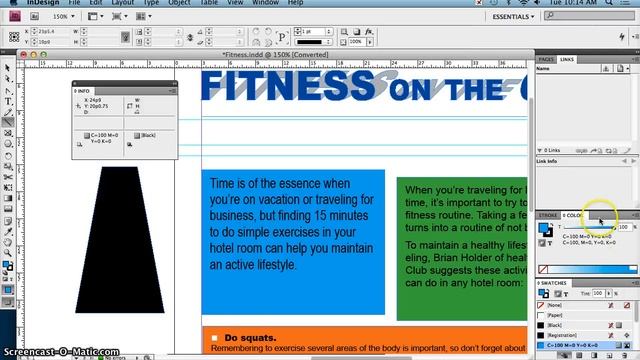Select the [Paper] swatch row

(584, 316)
